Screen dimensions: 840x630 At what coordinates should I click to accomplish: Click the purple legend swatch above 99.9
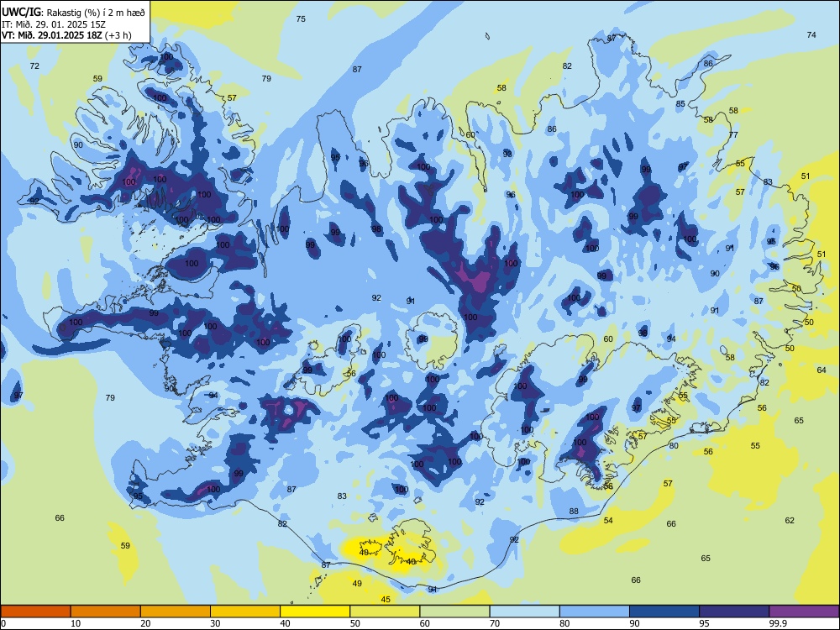[804, 612]
